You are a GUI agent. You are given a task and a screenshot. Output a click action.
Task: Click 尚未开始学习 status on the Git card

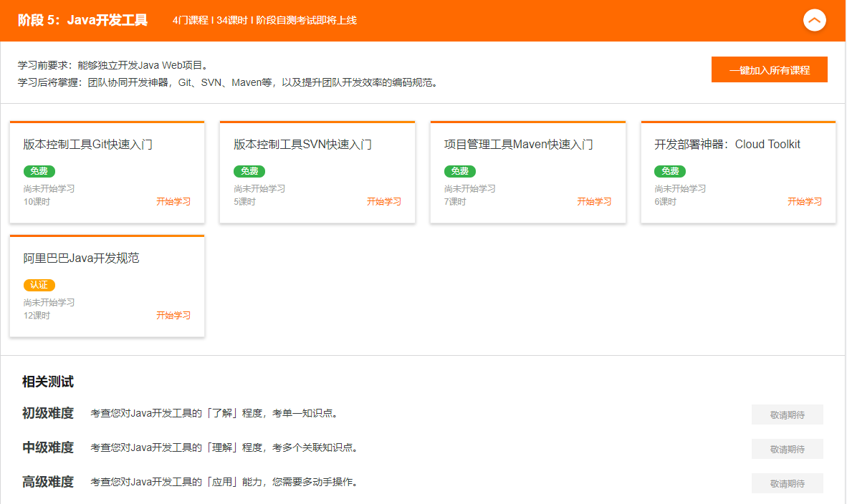pyautogui.click(x=49, y=188)
